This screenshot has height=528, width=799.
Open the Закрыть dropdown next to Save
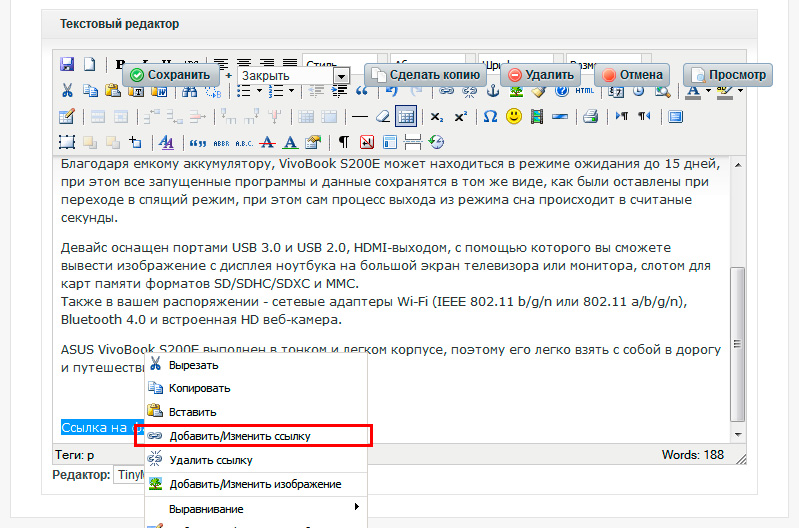341,76
